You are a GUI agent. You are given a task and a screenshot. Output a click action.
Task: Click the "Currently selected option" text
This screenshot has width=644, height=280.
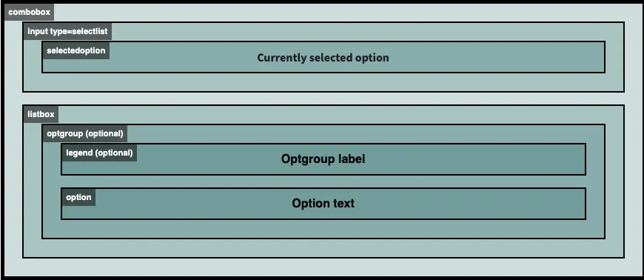(x=323, y=58)
